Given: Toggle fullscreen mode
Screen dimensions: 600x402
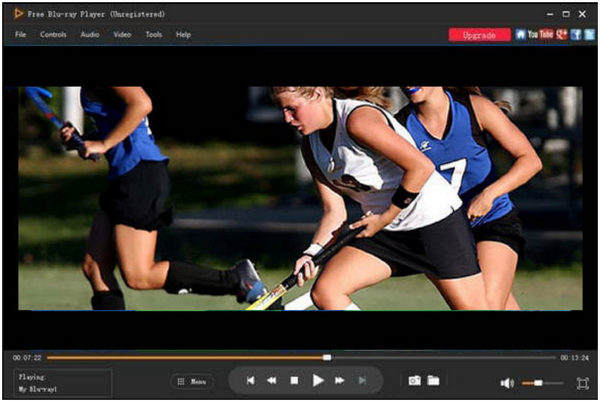Looking at the screenshot, I should 582,383.
